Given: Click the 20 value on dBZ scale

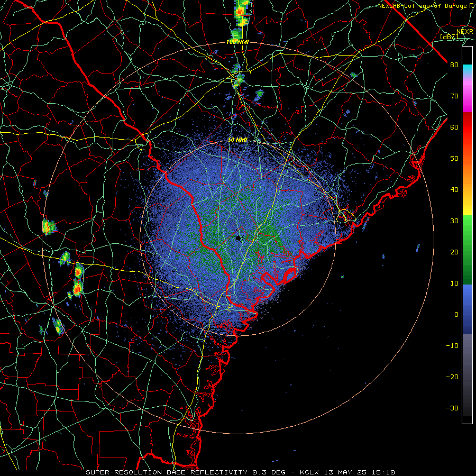Looking at the screenshot, I should 454,252.
